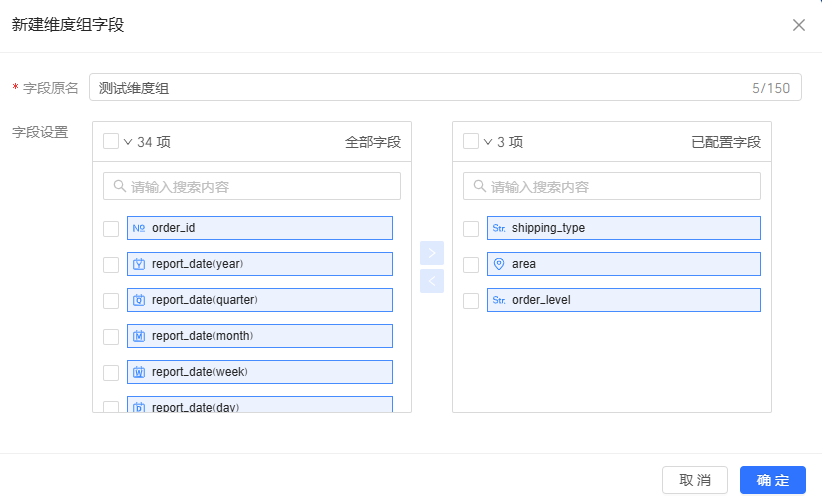Expand the dropdown arrow beside 34 项

coord(128,142)
